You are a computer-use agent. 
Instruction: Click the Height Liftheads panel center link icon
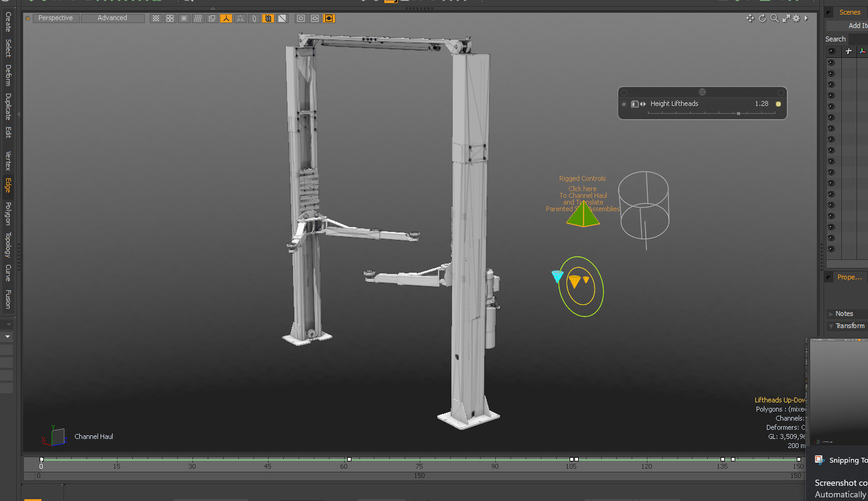(x=702, y=92)
